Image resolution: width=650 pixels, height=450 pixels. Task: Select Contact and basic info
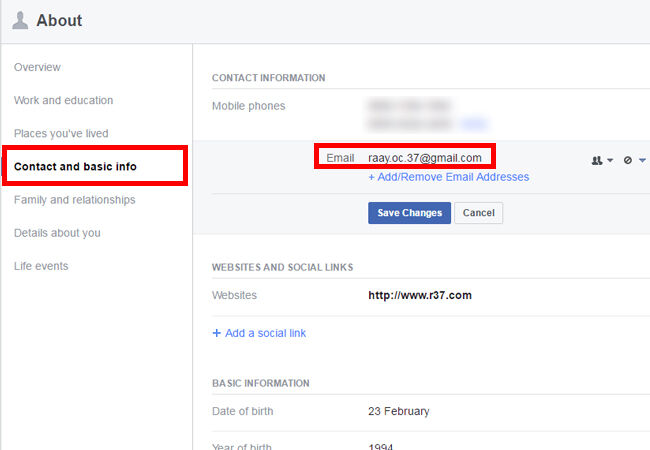click(x=75, y=167)
